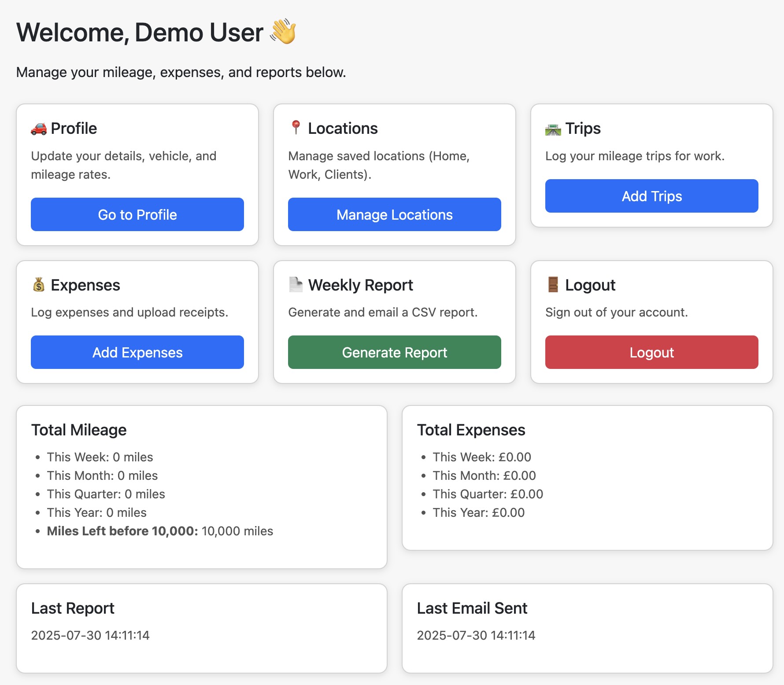
Task: Click the red pin icon beside Locations
Action: tap(296, 128)
